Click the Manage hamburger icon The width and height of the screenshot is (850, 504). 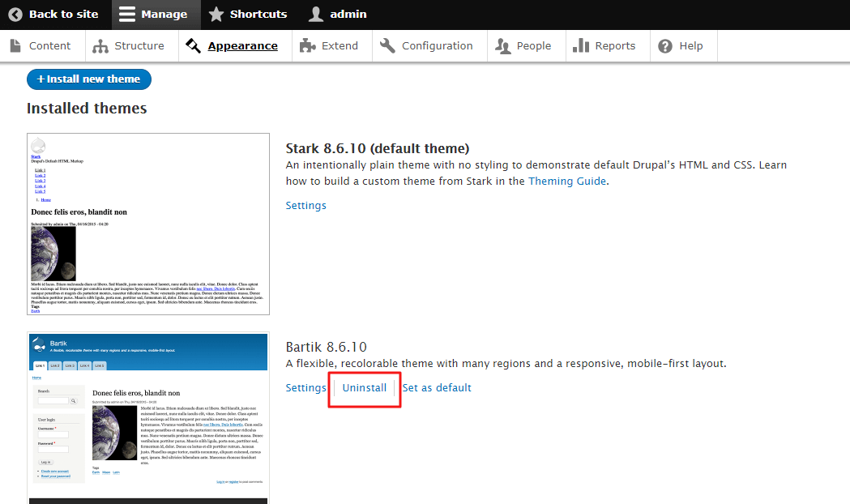127,15
